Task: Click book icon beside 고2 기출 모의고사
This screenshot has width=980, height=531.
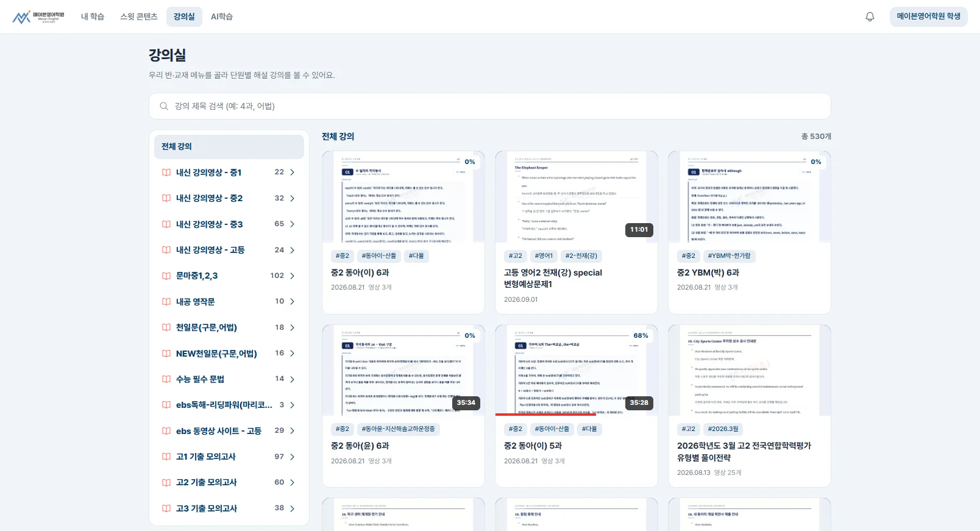Action: [x=166, y=482]
